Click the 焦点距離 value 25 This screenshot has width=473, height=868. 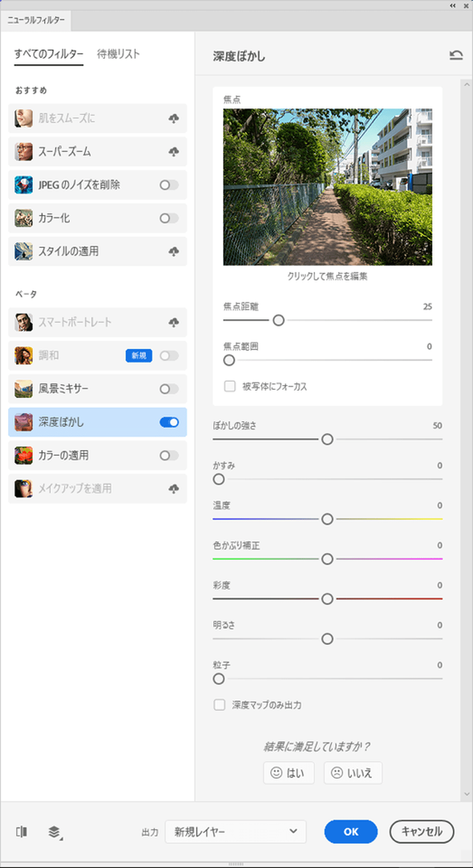(x=428, y=306)
